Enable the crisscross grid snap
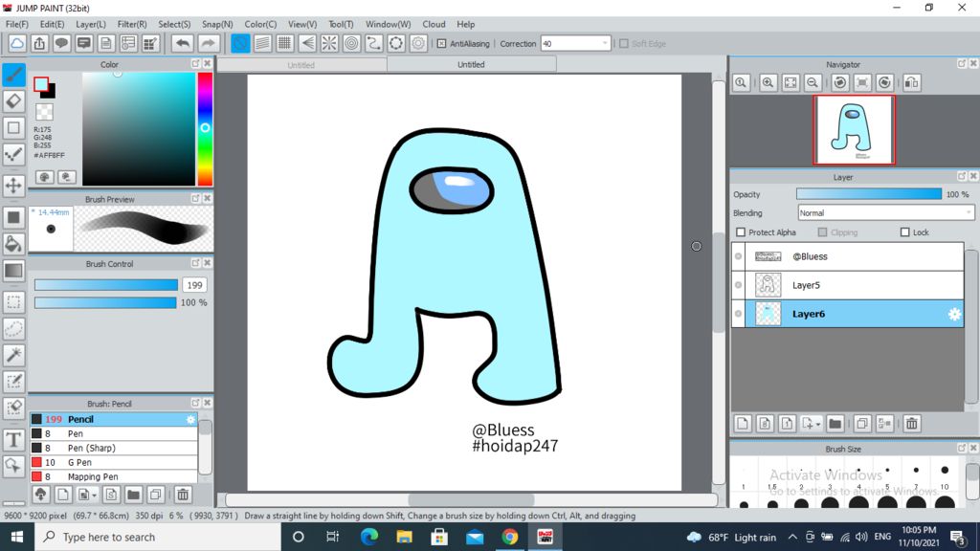Viewport: 980px width, 551px height. tap(284, 43)
